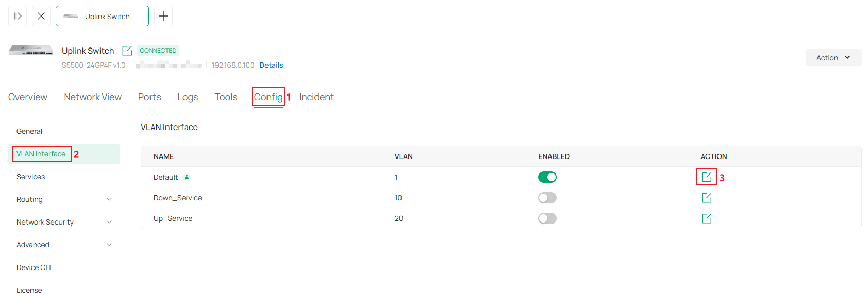Enable the Down_Service VLAN interface
This screenshot has height=301, width=868.
click(547, 197)
